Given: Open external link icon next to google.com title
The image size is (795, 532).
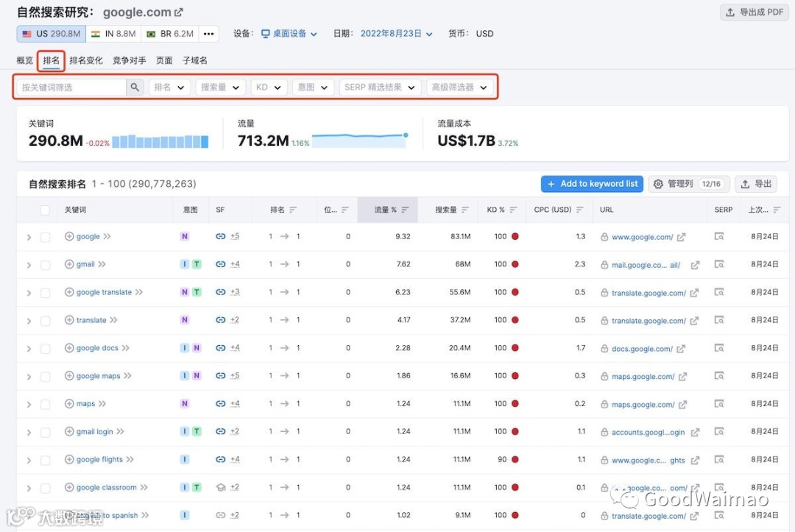Looking at the screenshot, I should point(178,13).
